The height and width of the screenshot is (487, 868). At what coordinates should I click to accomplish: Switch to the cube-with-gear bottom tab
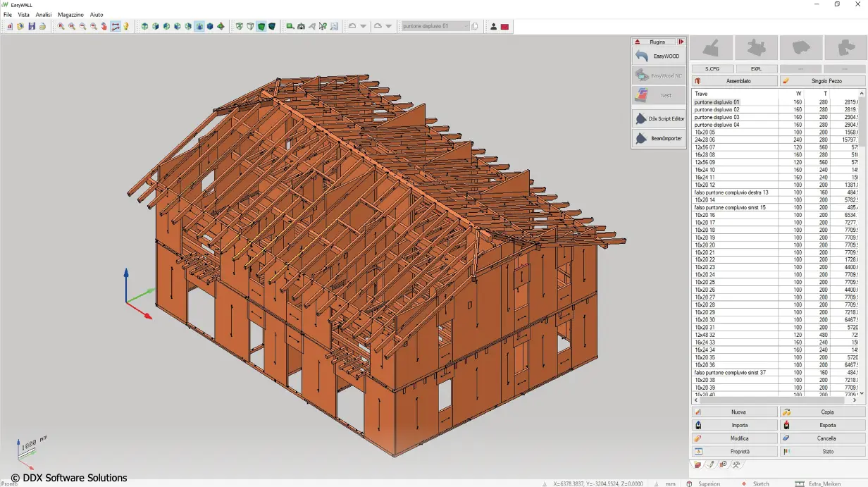[724, 464]
